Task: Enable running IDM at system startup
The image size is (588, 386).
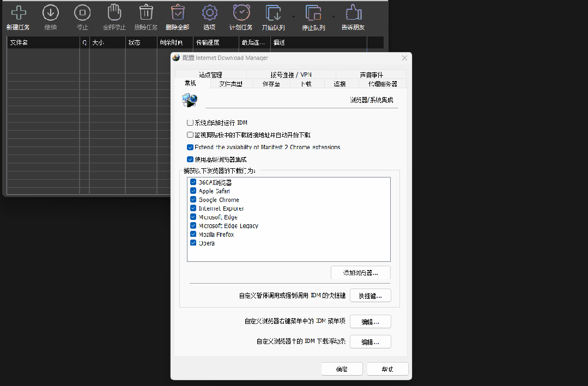Action: click(190, 122)
